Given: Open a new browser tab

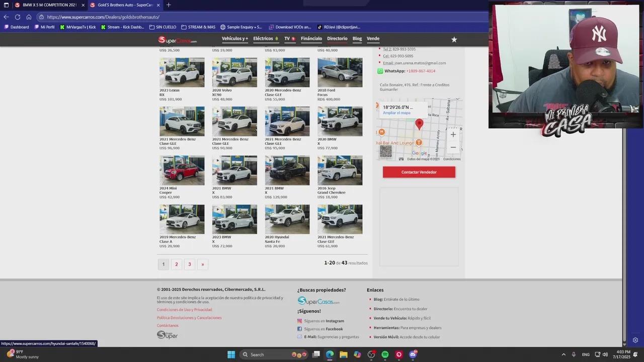Looking at the screenshot, I should pyautogui.click(x=169, y=5).
